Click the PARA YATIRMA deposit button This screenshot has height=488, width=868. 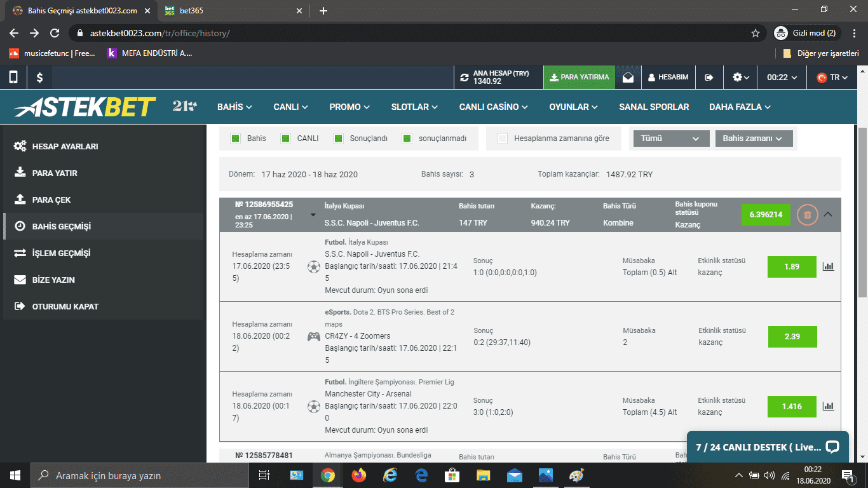click(580, 78)
